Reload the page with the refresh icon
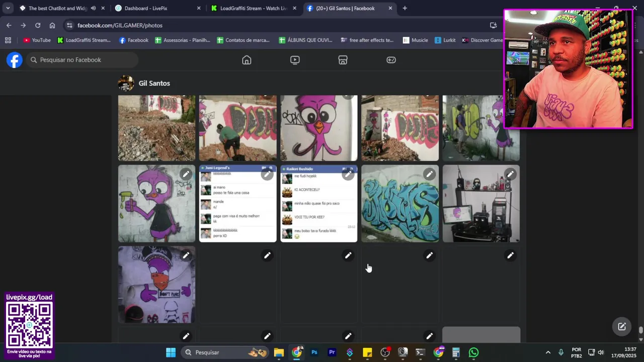 click(x=38, y=25)
